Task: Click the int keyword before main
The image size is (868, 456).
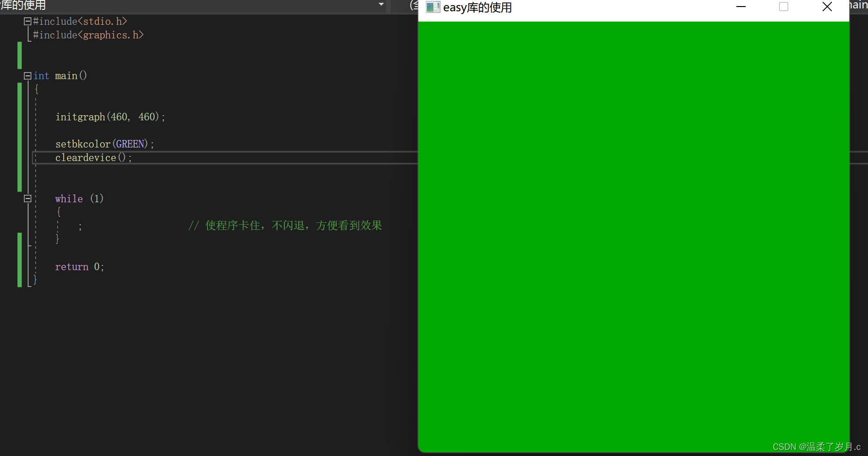Action: 41,76
